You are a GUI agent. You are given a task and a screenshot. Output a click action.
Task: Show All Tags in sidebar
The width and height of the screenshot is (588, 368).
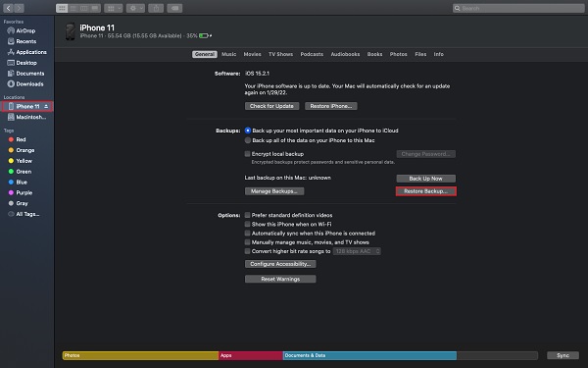click(27, 214)
